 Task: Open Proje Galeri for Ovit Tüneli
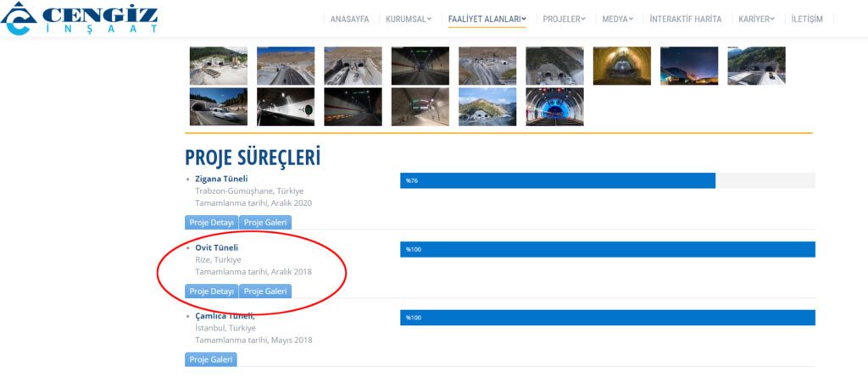point(265,291)
